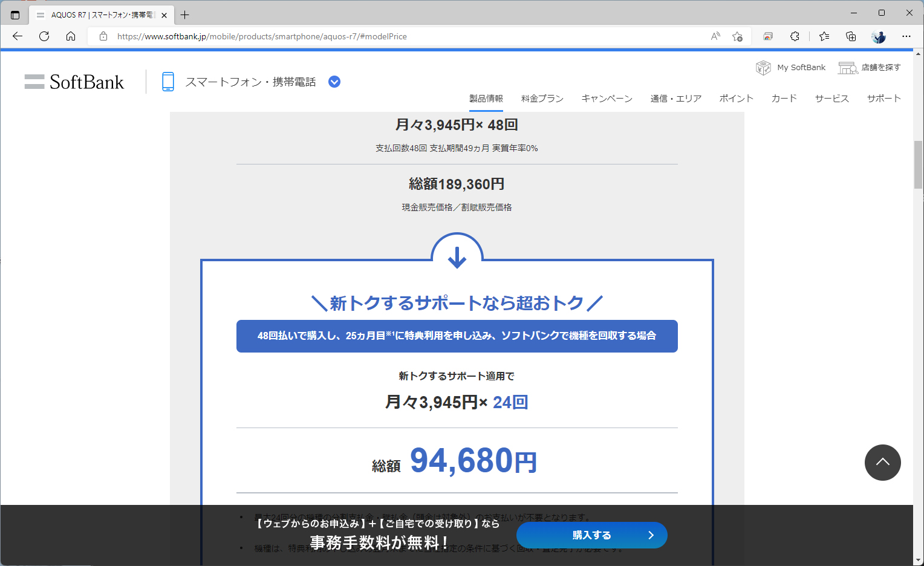Viewport: 924px width, 566px height.
Task: Open 店舗を探す store finder
Action: pos(881,68)
